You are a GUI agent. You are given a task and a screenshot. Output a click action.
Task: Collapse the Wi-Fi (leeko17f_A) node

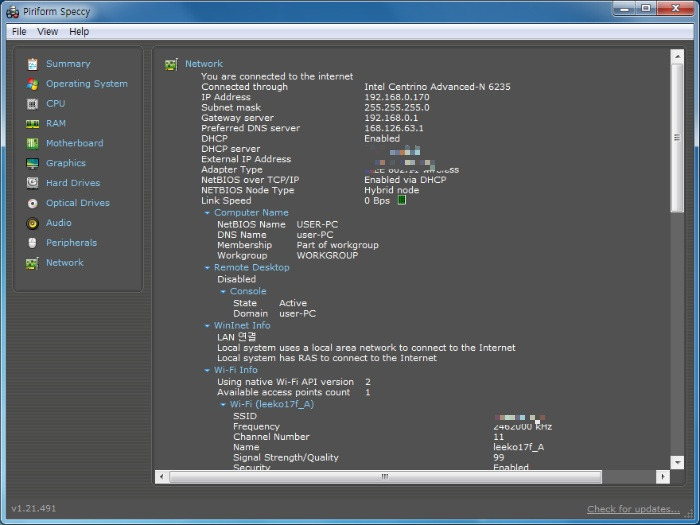[223, 404]
